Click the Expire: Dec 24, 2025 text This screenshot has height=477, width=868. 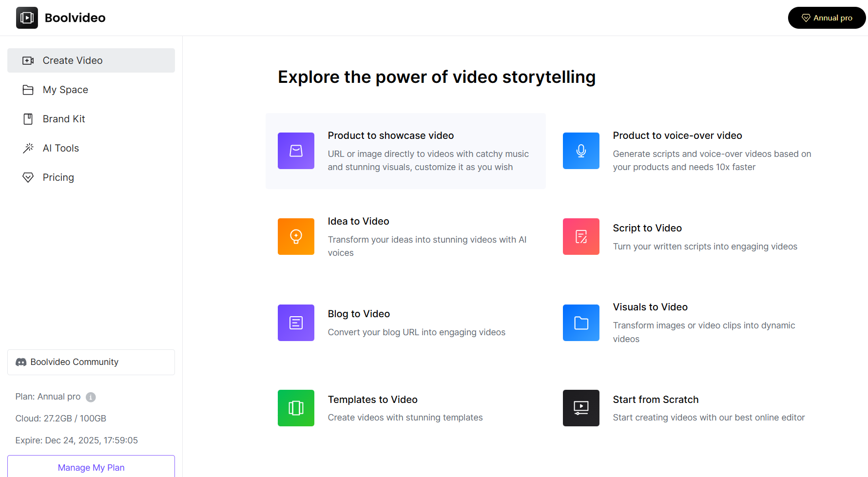pos(77,440)
